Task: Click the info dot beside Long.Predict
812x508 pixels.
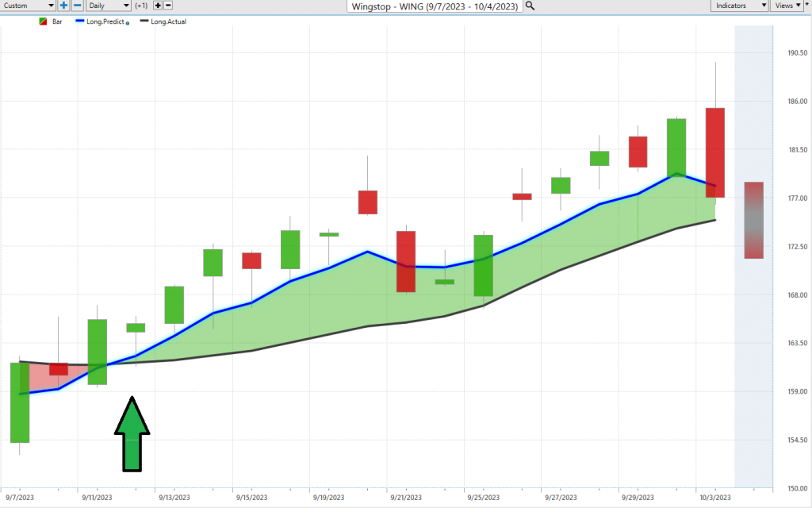Action: pos(128,23)
